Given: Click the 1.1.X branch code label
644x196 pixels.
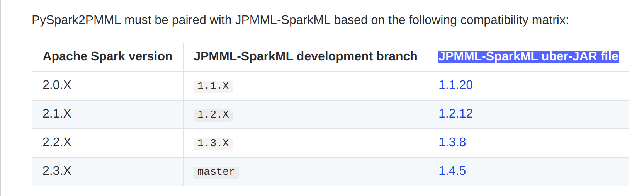Looking at the screenshot, I should (x=213, y=86).
